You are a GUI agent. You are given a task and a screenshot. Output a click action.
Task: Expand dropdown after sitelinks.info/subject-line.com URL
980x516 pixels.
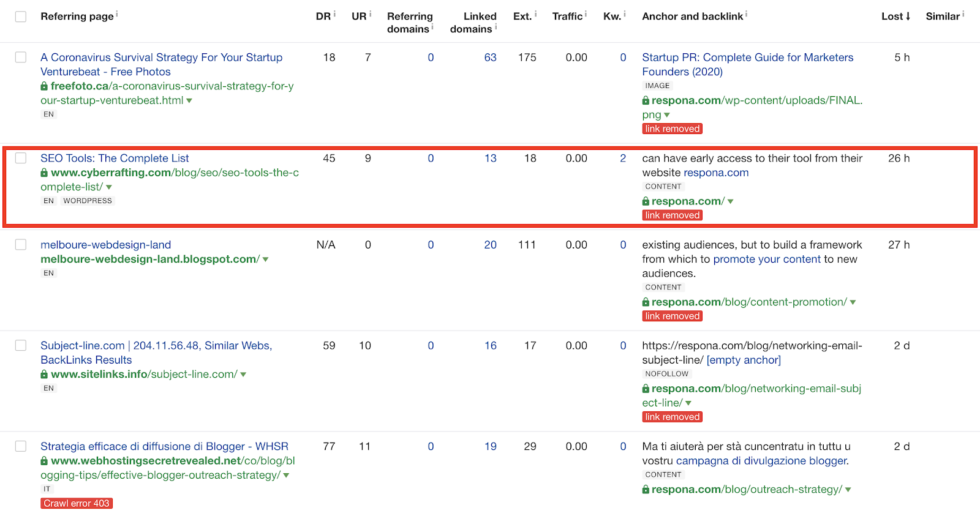click(x=243, y=375)
